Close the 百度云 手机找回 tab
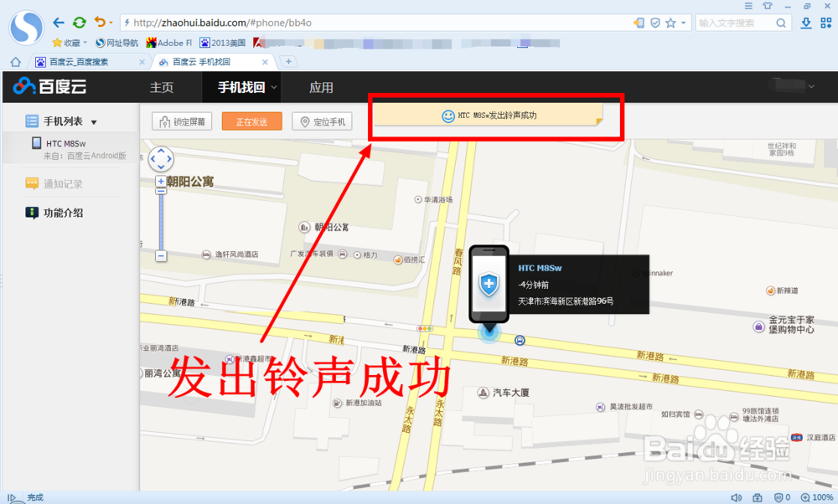 265,62
